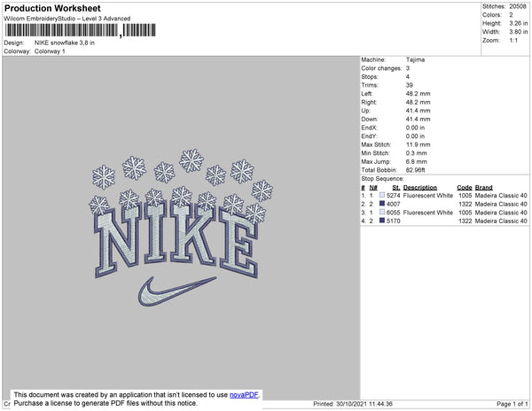Click design name 'NIKE snowflake 3,8 in'

tap(65, 43)
